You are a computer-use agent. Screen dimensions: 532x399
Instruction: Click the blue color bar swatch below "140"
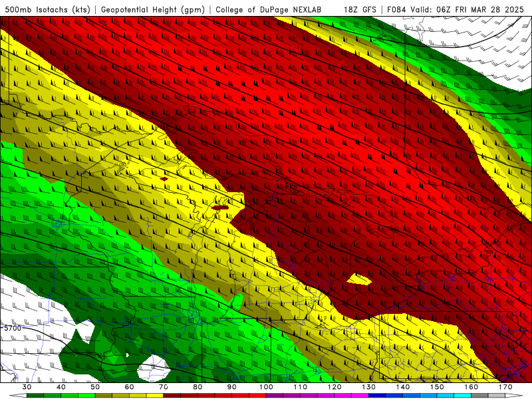click(x=411, y=396)
